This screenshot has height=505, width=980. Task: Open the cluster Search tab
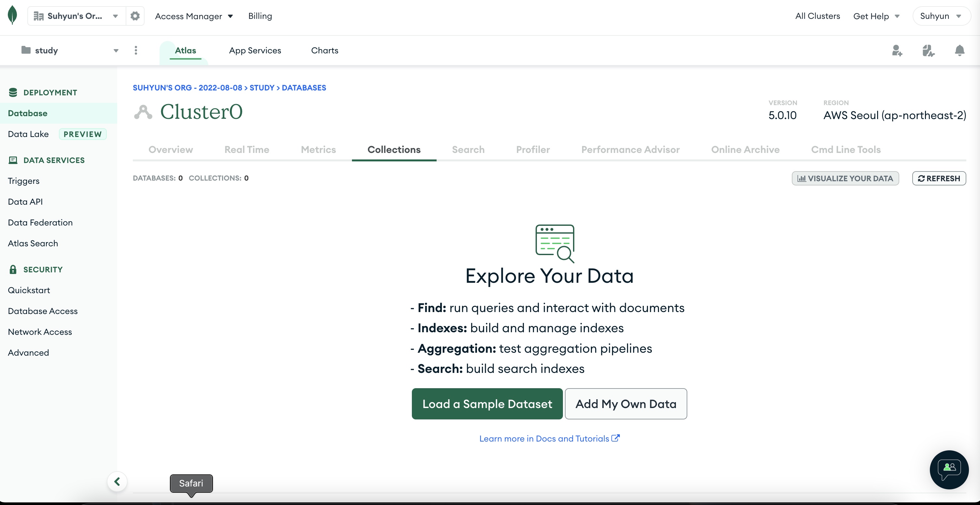click(x=468, y=149)
